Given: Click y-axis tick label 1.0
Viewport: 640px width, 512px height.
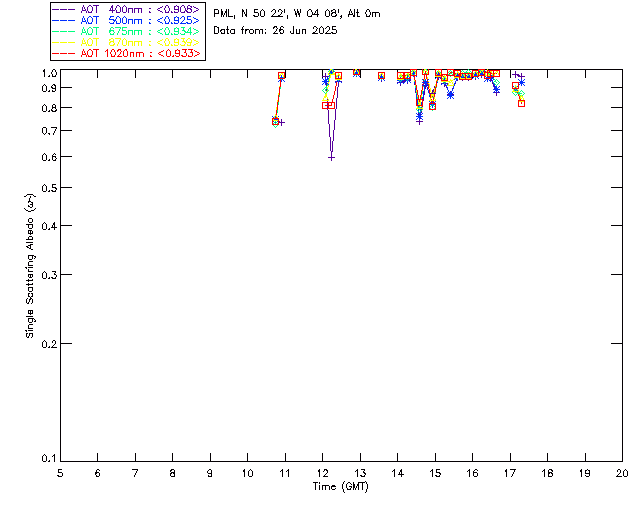Looking at the screenshot, I should pyautogui.click(x=49, y=73).
